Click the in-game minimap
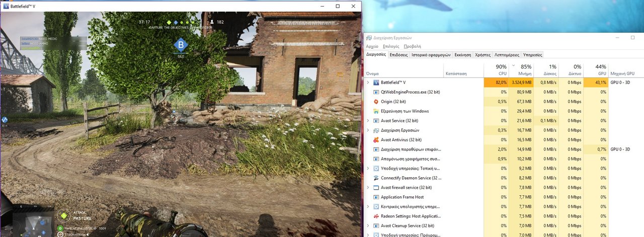Screen dimensions: 644x237 [x=34, y=220]
